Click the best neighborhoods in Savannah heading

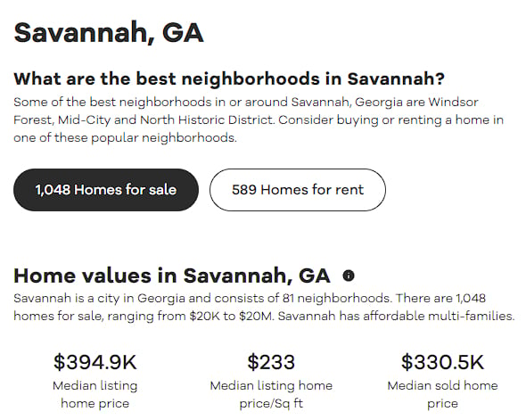point(229,78)
